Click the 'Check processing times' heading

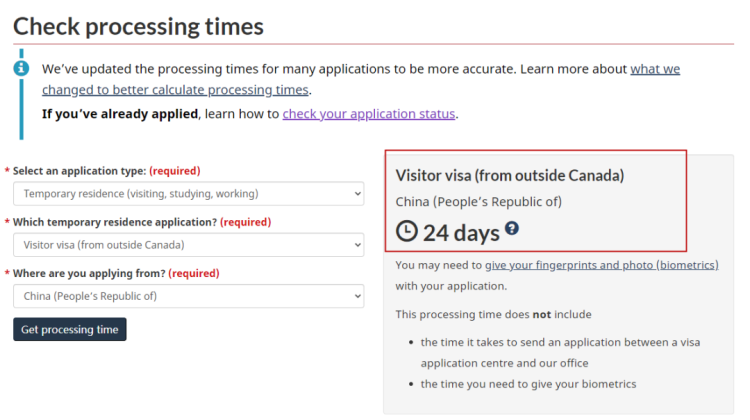[138, 26]
